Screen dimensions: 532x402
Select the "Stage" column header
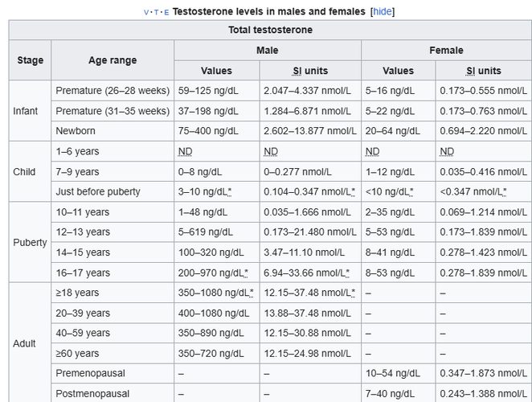(x=31, y=60)
